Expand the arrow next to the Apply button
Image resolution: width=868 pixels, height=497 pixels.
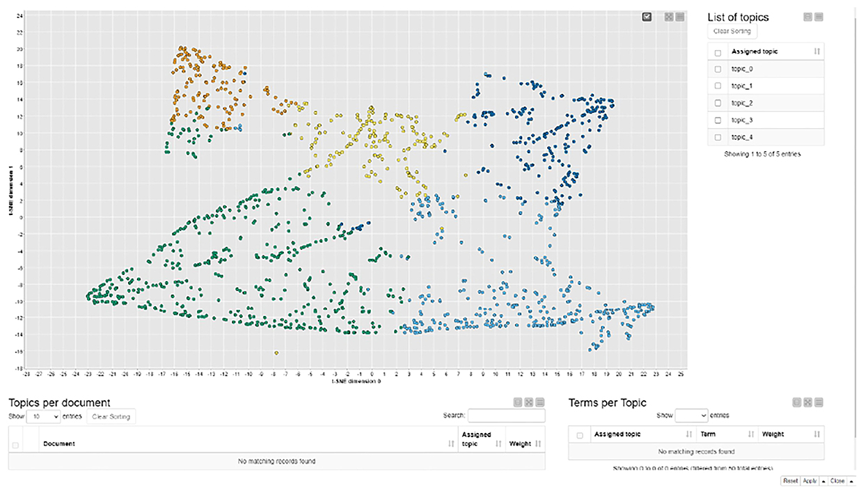(x=823, y=481)
